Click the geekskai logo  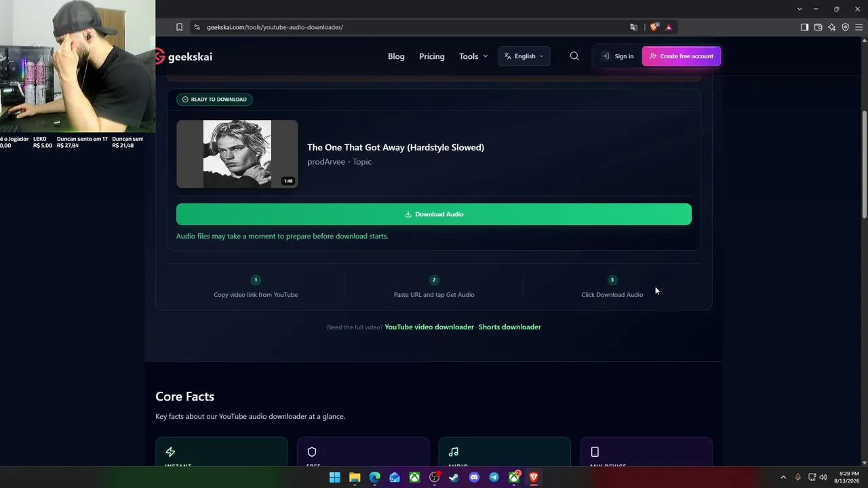(x=184, y=56)
